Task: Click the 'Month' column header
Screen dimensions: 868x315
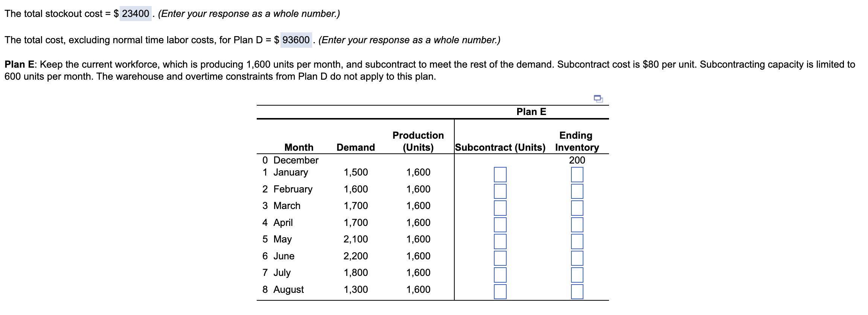Action: (299, 147)
